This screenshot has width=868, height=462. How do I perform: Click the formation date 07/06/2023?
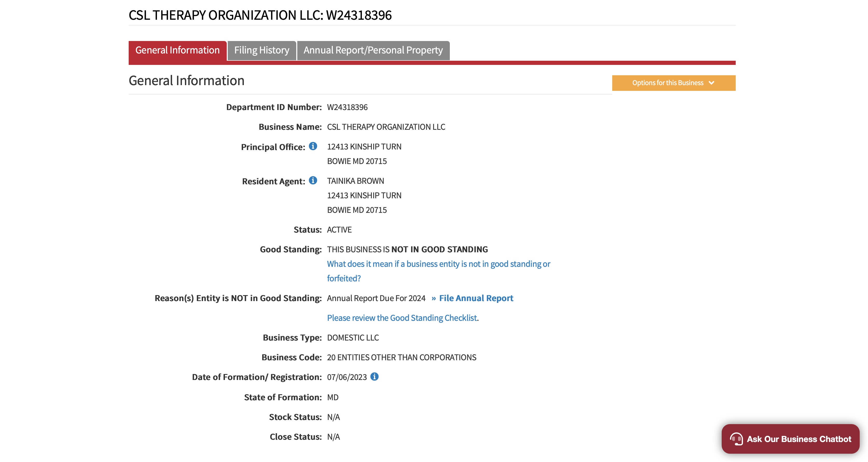tap(346, 377)
